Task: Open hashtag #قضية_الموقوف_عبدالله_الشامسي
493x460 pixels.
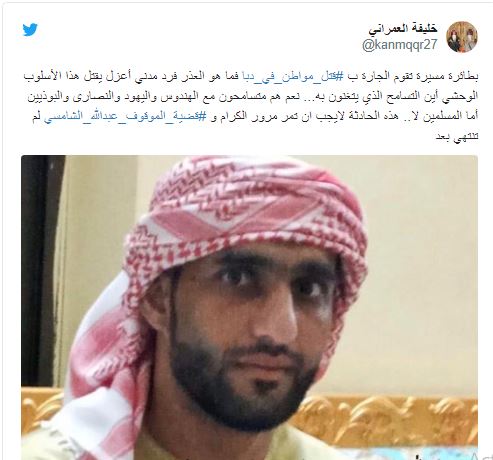Action: (x=126, y=116)
